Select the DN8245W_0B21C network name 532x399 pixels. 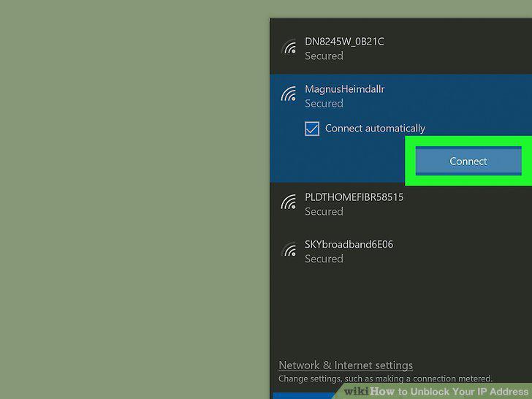pos(344,42)
